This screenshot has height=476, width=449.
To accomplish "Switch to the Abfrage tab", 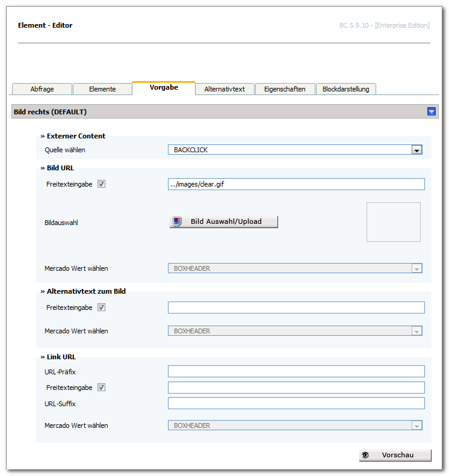I will pyautogui.click(x=42, y=89).
